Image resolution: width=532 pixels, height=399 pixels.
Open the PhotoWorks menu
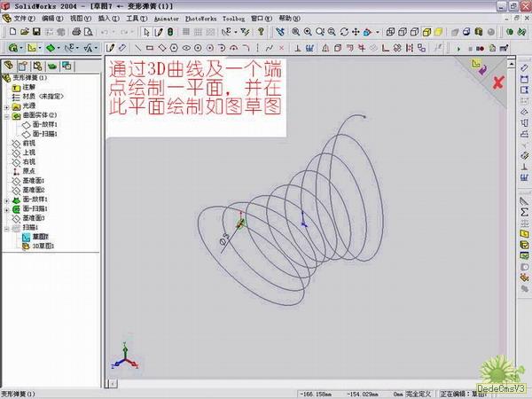(x=201, y=18)
